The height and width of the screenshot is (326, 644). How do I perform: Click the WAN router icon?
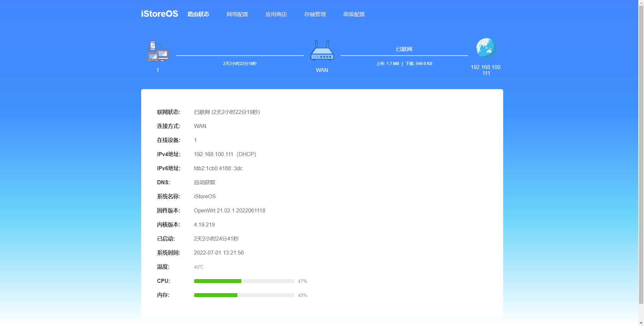pos(322,50)
